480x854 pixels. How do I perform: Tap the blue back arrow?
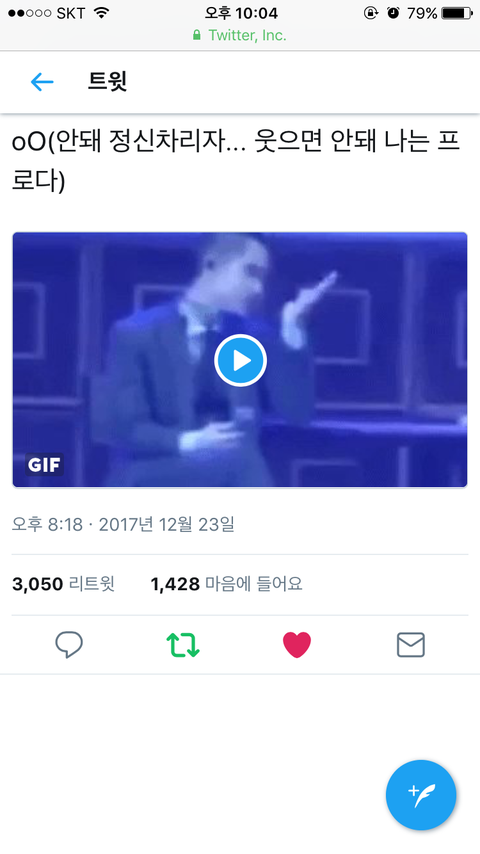tap(42, 82)
